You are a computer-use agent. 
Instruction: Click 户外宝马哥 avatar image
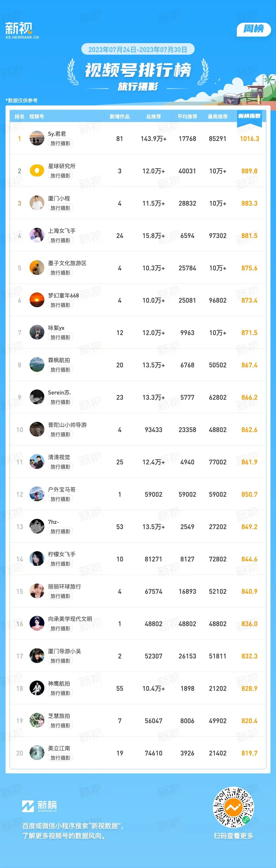(x=37, y=494)
